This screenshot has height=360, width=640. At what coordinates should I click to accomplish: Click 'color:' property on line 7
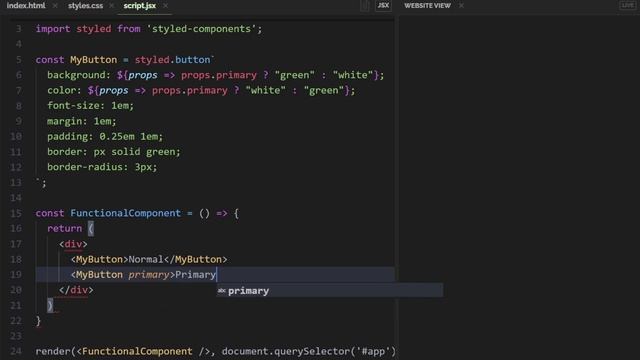(64, 91)
